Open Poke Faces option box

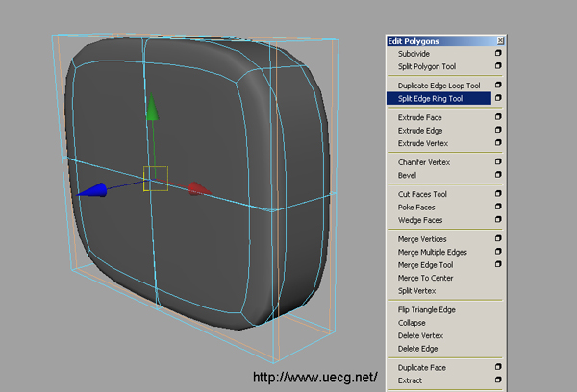click(x=498, y=207)
